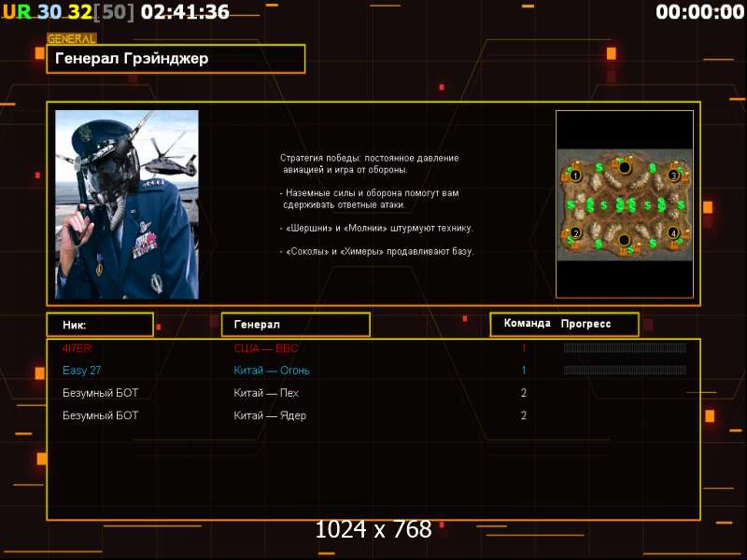This screenshot has width=747, height=560.
Task: Click General Granger's portrait image
Action: pos(127,204)
